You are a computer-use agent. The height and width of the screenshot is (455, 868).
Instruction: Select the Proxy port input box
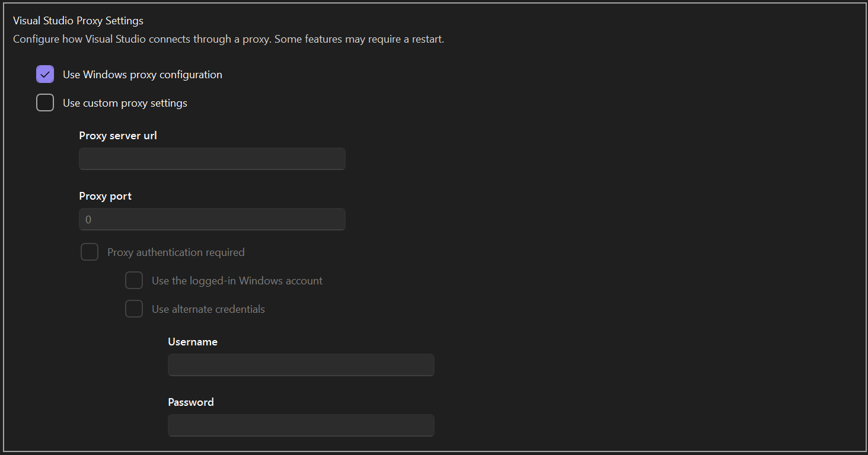coord(212,219)
